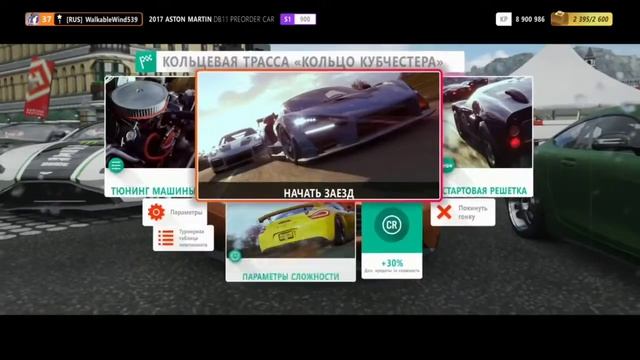The height and width of the screenshot is (360, 640).
Task: Click the 900 performance index value
Action: (305, 19)
